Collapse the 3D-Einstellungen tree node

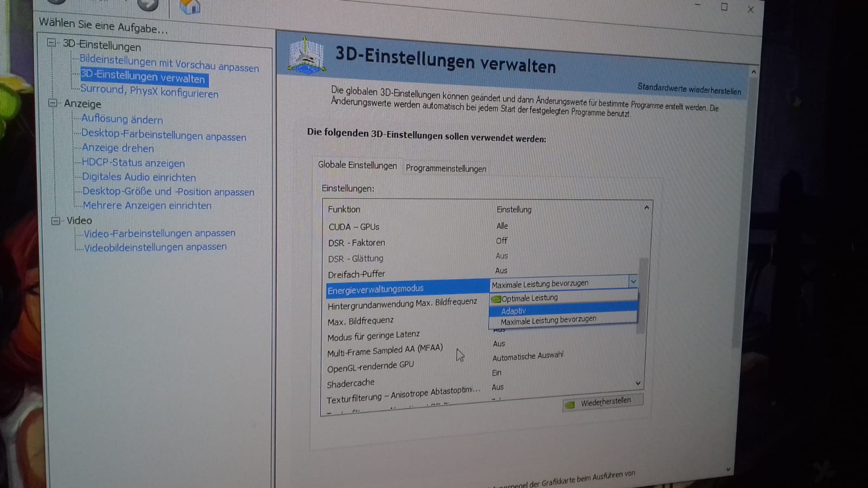click(52, 42)
